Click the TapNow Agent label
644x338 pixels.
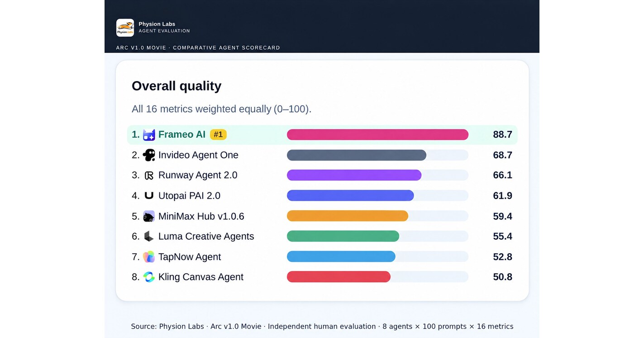click(190, 257)
